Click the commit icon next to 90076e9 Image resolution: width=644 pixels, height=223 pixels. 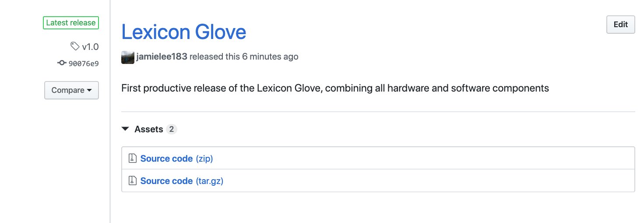pos(62,63)
